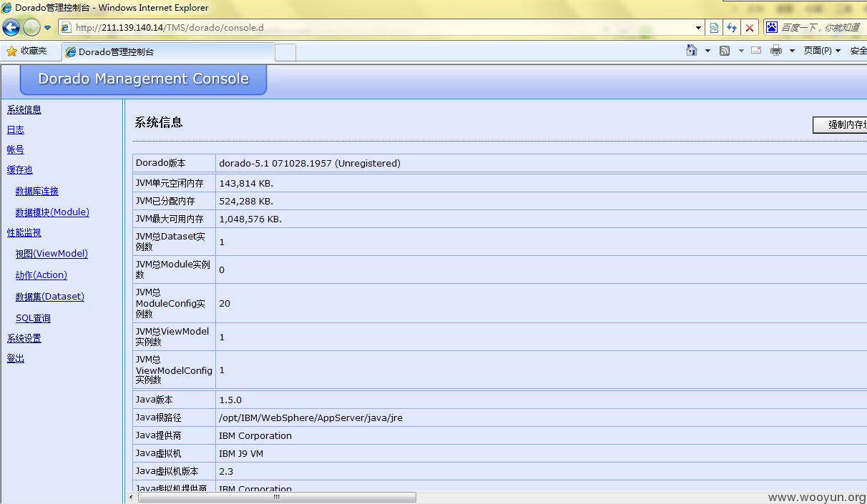Open the 数据库连接 sidebar link
The image size is (867, 504).
37,191
